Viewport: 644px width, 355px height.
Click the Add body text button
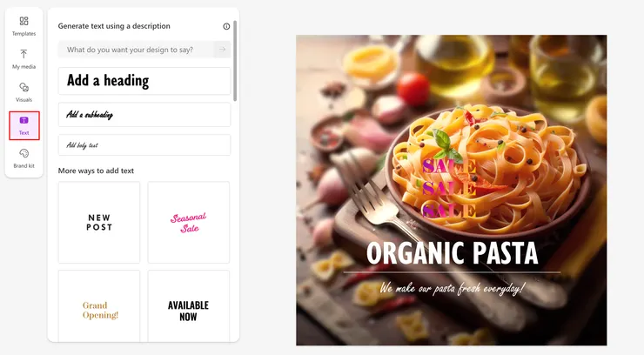pyautogui.click(x=144, y=145)
